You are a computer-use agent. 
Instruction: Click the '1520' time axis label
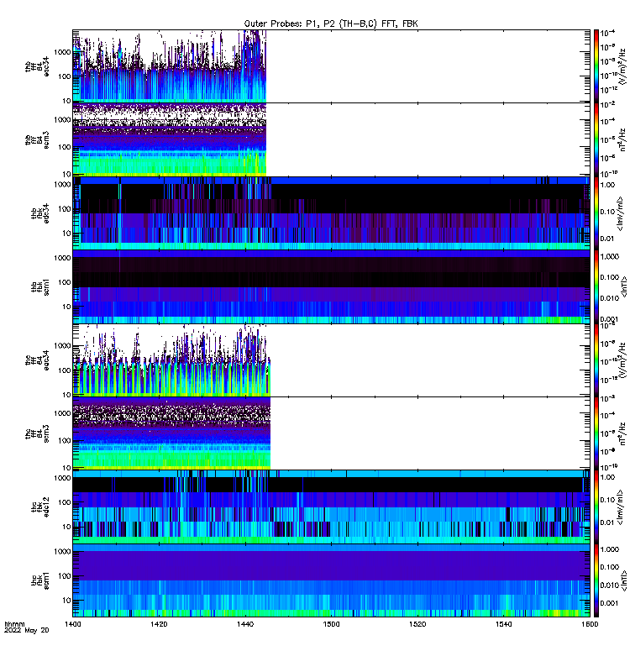click(x=417, y=624)
